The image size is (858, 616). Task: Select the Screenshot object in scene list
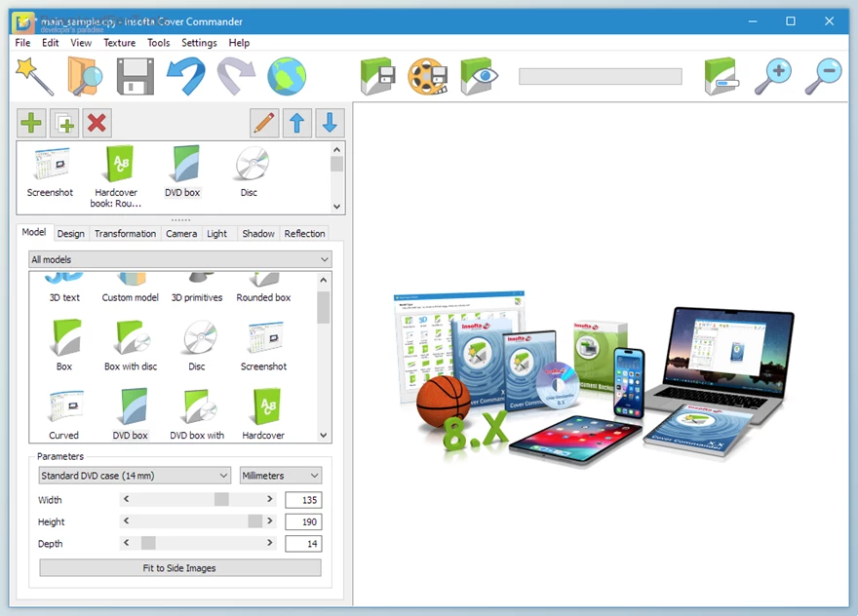(50, 173)
